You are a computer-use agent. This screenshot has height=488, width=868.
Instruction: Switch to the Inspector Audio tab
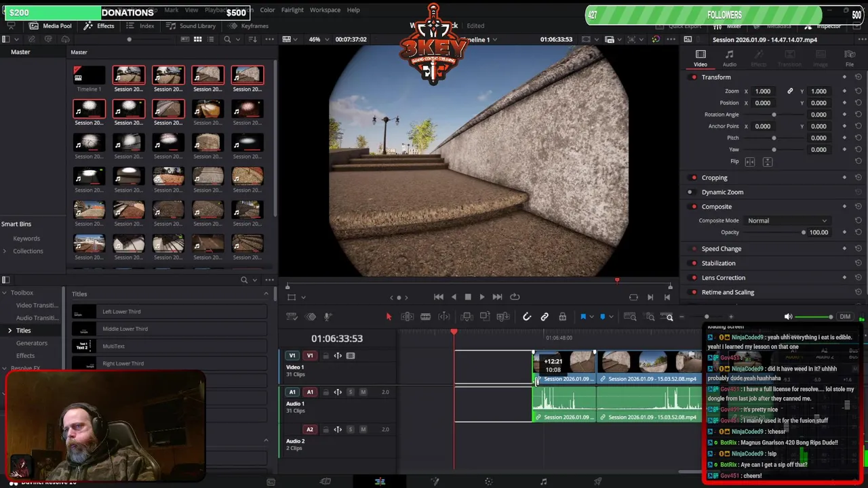point(730,58)
